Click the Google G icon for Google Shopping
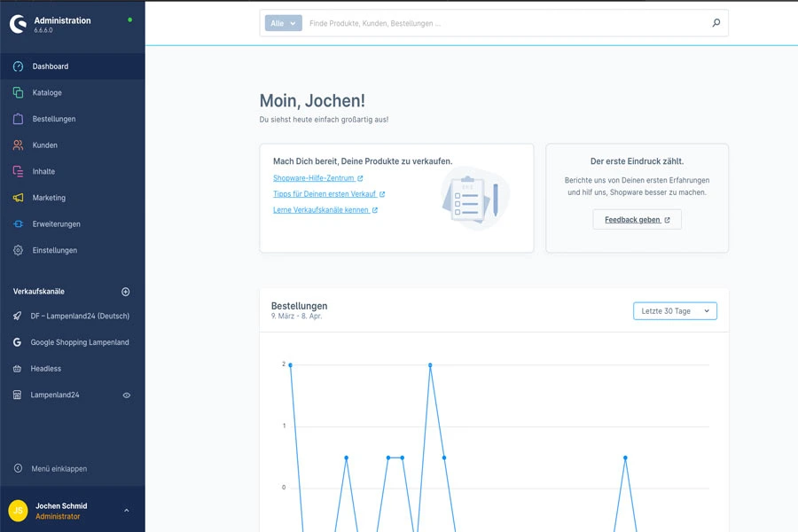 click(x=18, y=342)
